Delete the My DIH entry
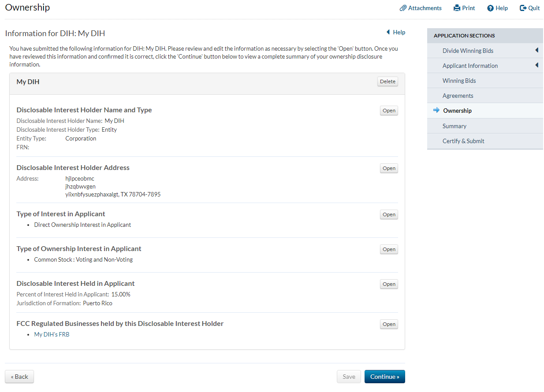 [388, 81]
